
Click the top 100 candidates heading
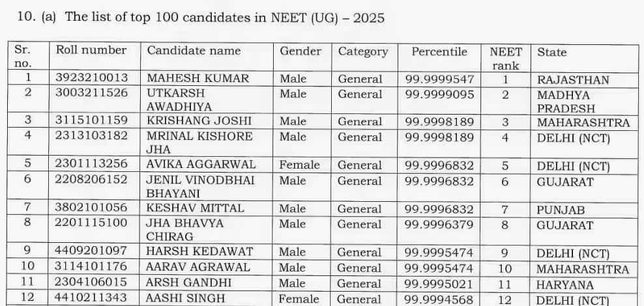pyautogui.click(x=225, y=18)
